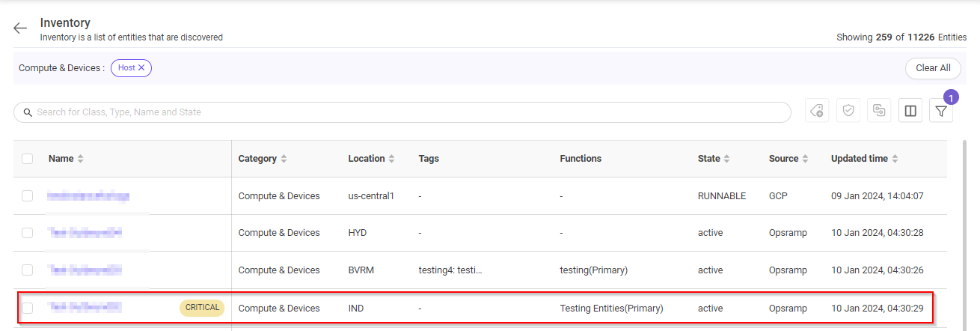Click the vertical scrollbar on the right
This screenshot has width=980, height=331.
tap(963, 225)
